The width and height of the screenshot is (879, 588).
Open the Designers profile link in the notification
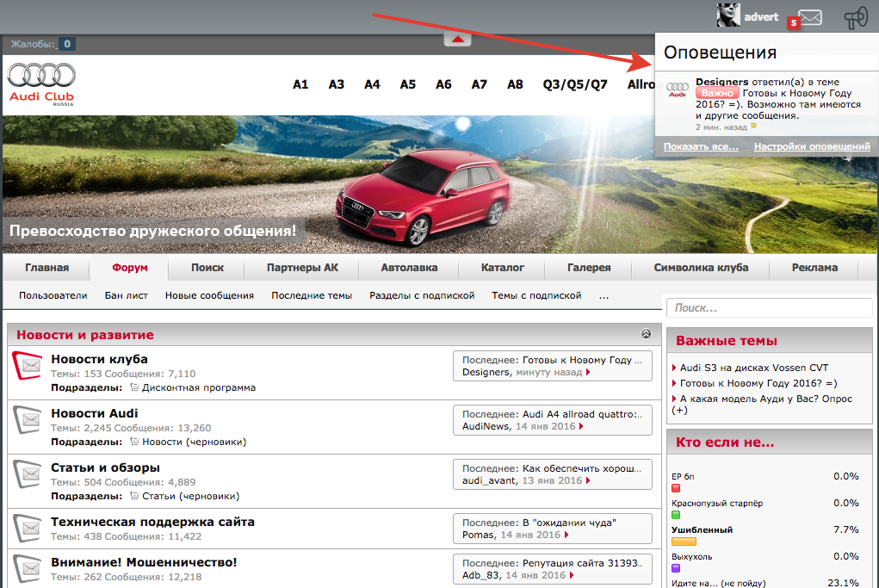click(722, 82)
